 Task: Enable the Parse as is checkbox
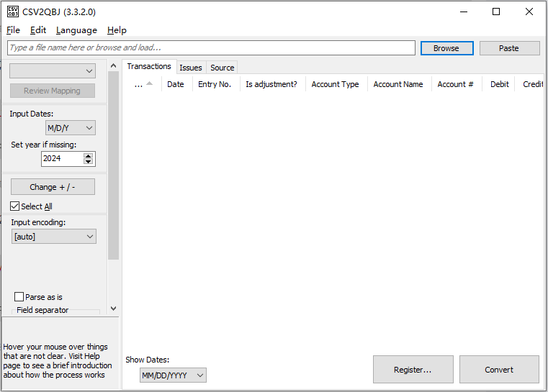tap(19, 297)
